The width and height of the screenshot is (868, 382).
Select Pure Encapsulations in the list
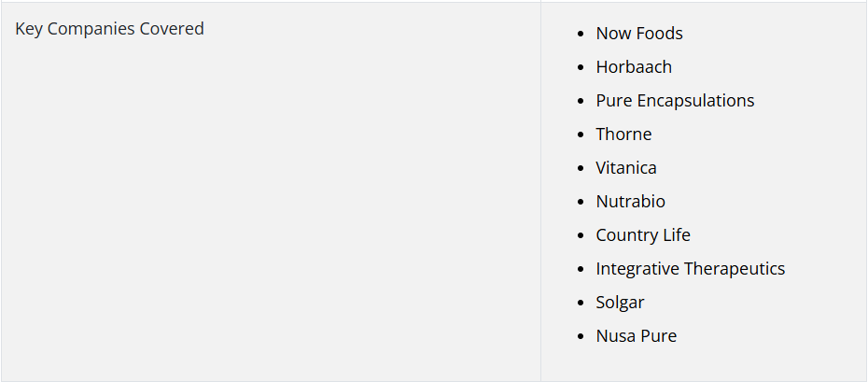tap(675, 101)
